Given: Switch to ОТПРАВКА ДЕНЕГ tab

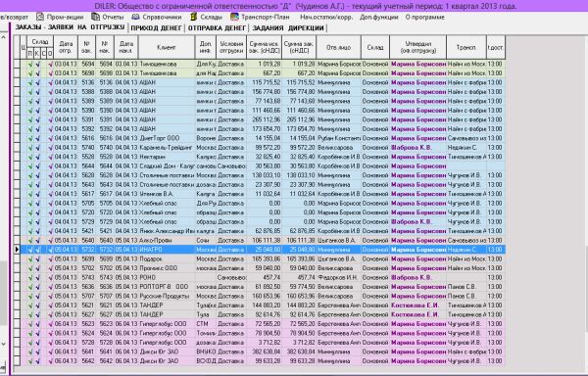Looking at the screenshot, I should click(x=217, y=28).
